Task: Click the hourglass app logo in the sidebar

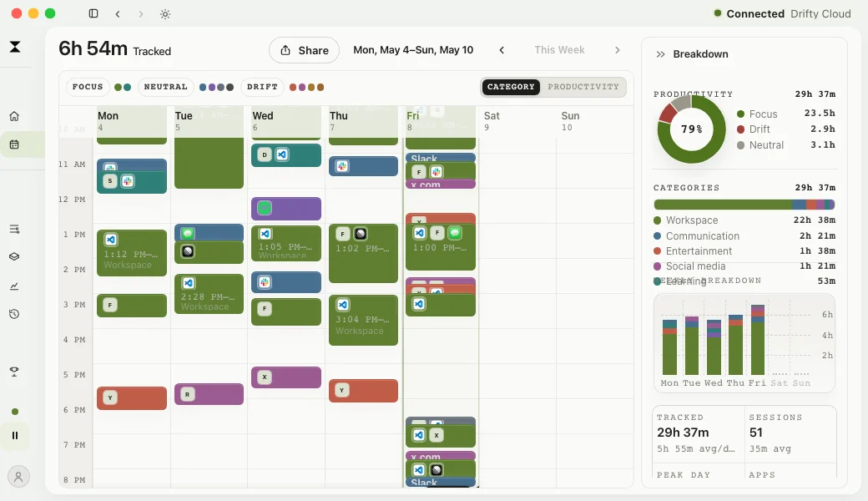Action: 15,47
